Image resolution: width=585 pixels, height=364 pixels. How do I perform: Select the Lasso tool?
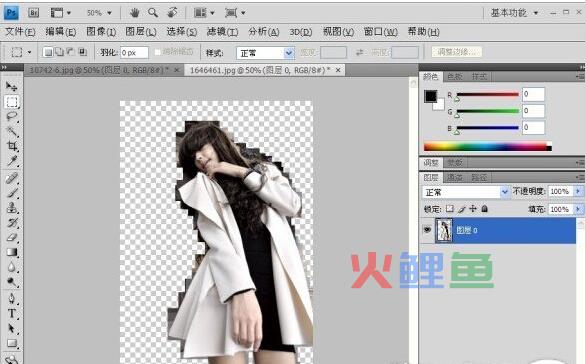click(x=12, y=116)
